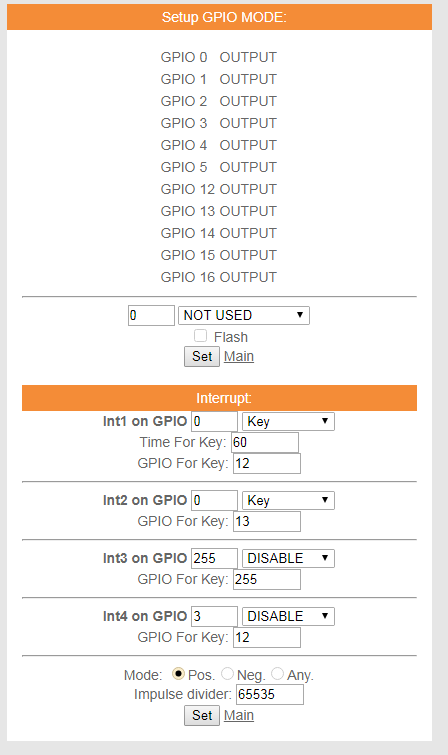Focus the Time For Key field
The image size is (448, 755).
(x=265, y=442)
